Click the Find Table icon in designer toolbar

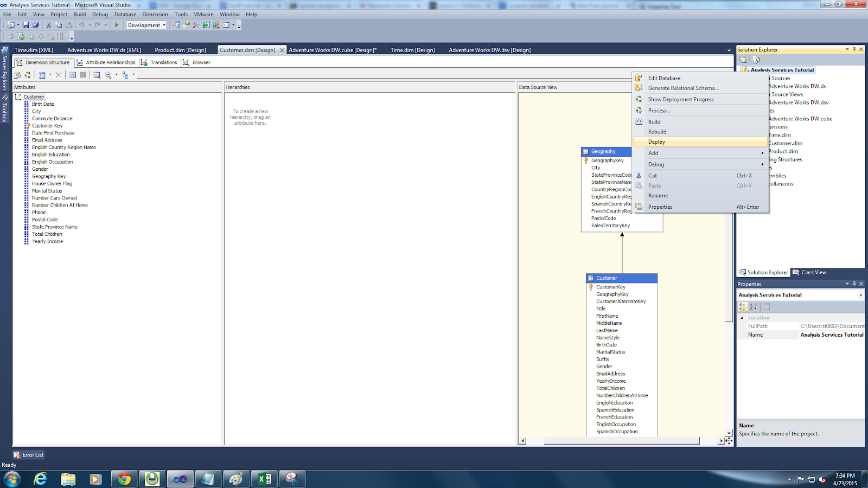(x=97, y=75)
